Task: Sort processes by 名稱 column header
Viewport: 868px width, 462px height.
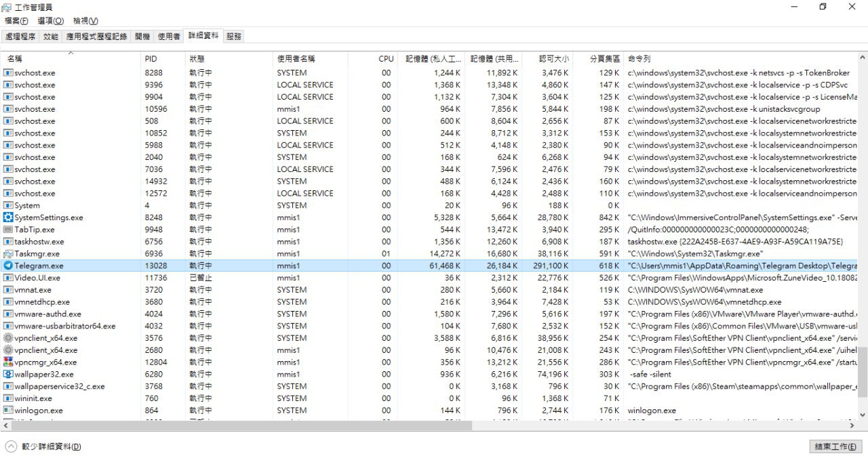Action: pyautogui.click(x=15, y=59)
